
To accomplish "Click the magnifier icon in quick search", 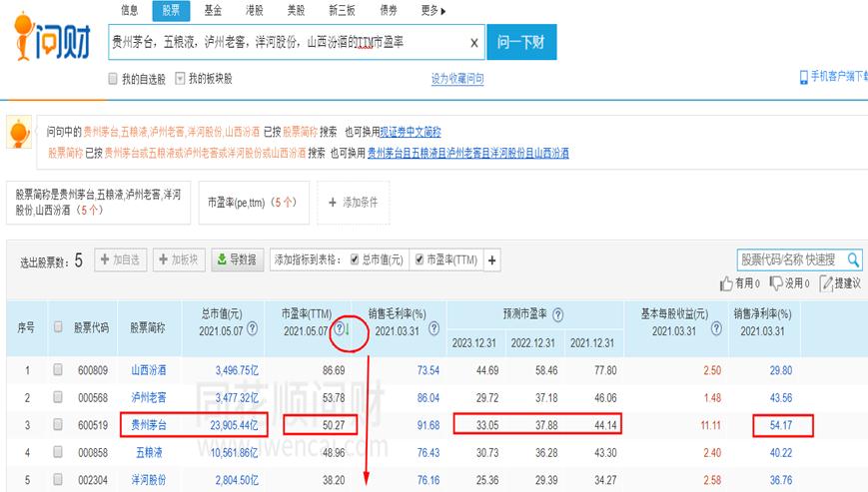I will click(x=854, y=259).
